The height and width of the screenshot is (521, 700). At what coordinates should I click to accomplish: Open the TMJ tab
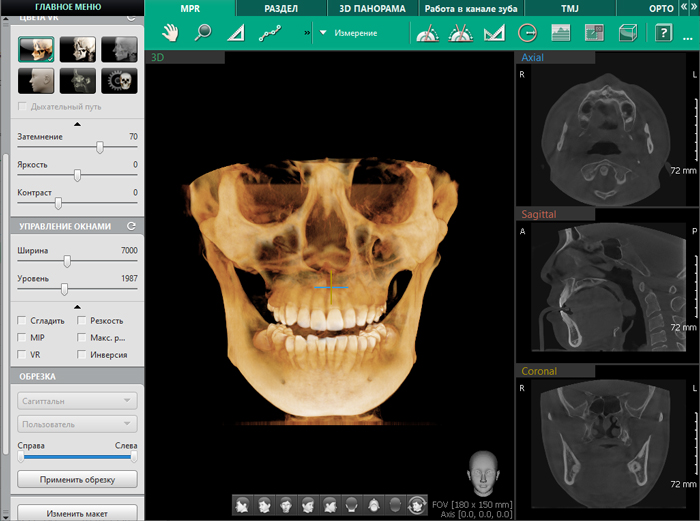[x=569, y=8]
